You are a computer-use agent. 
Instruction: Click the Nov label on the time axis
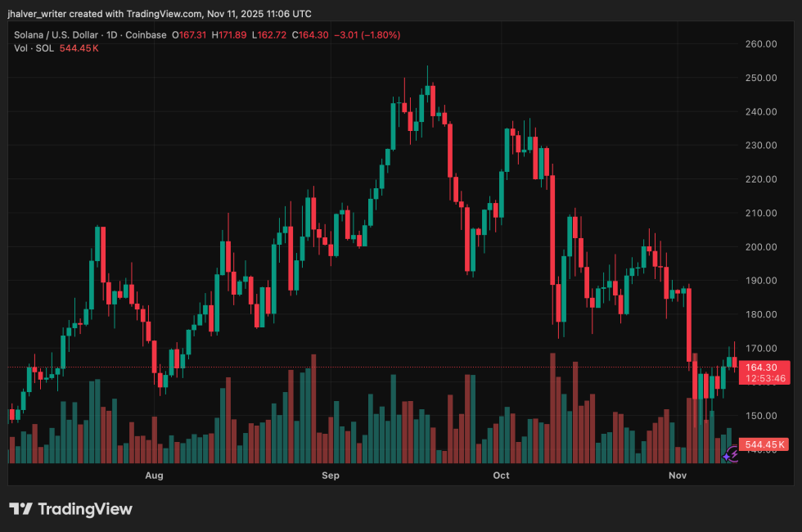point(677,475)
